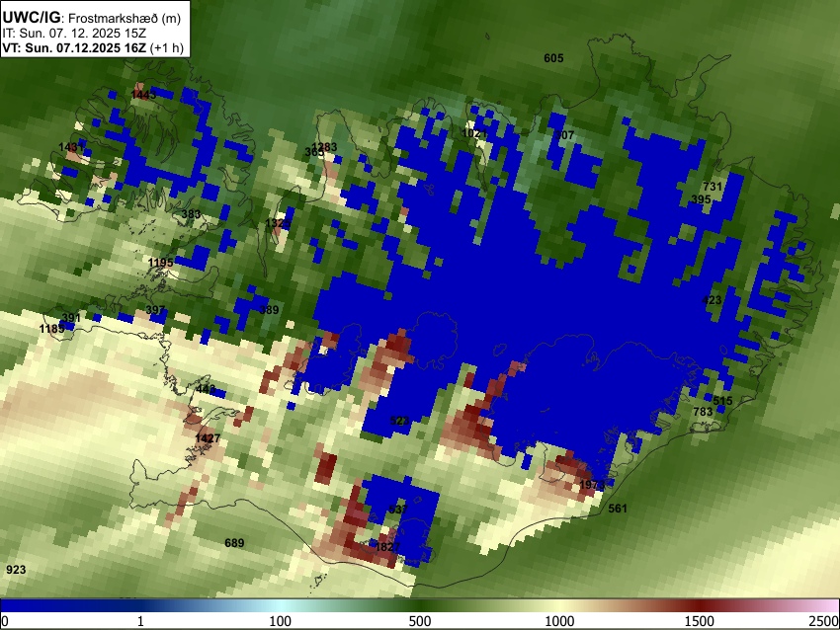Click the 1000 label on the color scale
840x630 pixels.
coord(559,621)
